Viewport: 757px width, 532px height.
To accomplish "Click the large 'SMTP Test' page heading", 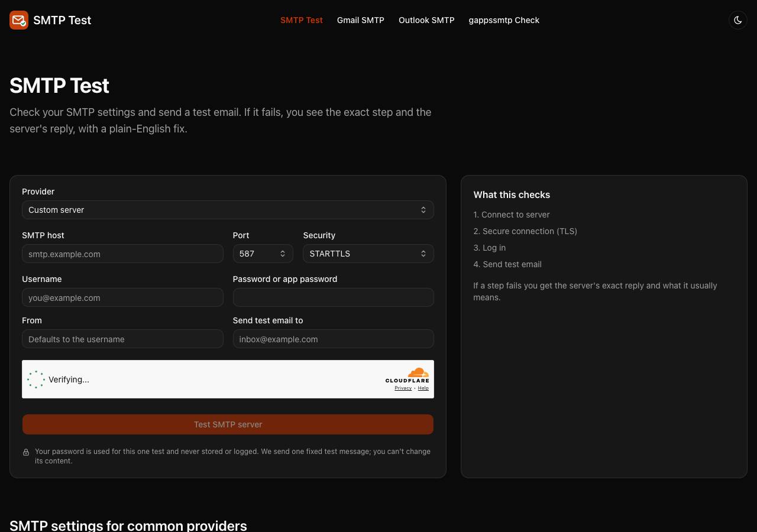I will click(59, 86).
